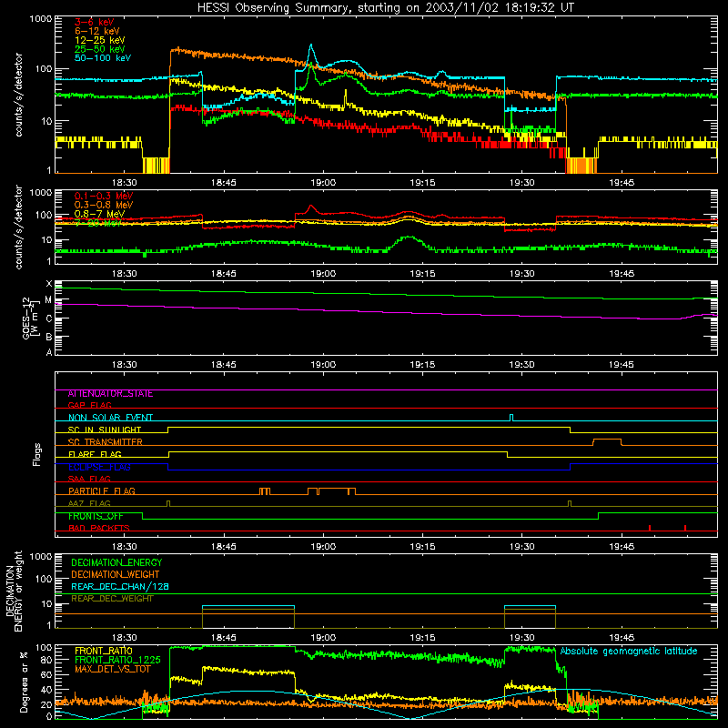Click the FLARE_FLAG label
728x728 pixels.
95,454
